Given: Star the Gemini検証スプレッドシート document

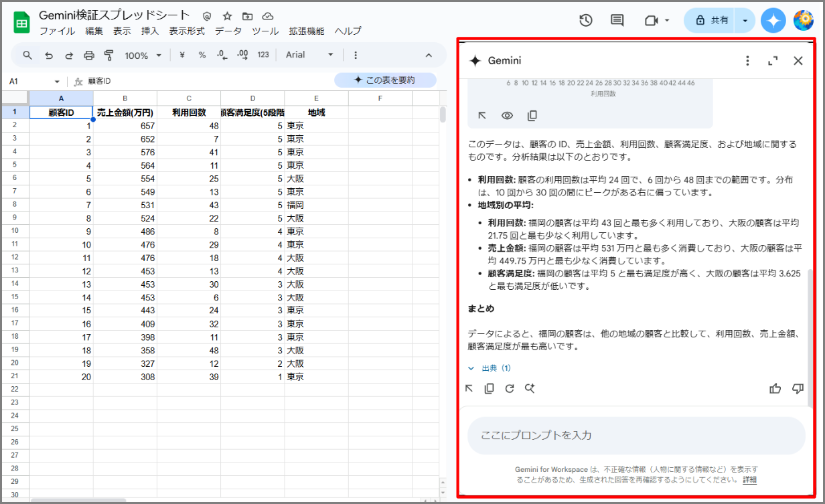Looking at the screenshot, I should tap(228, 16).
